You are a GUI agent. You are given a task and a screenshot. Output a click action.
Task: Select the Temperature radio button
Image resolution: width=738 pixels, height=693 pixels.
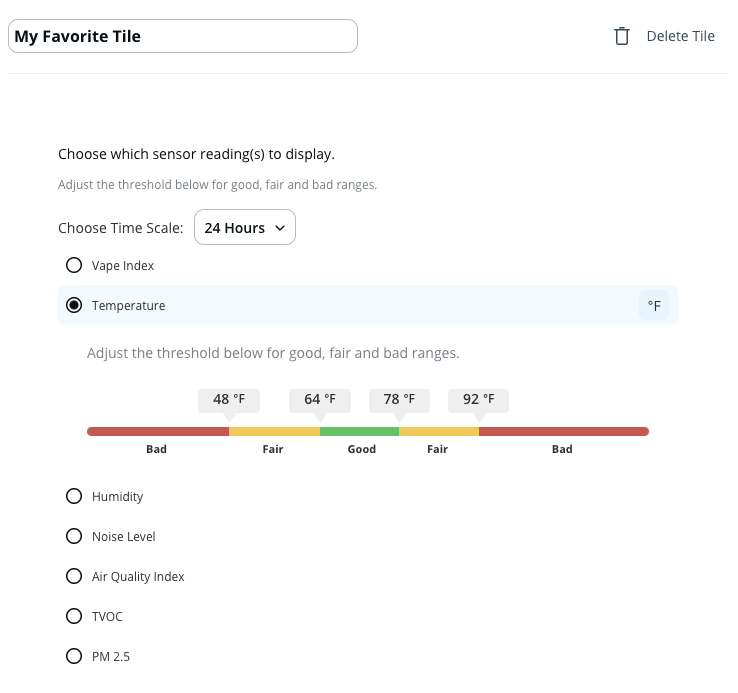(x=74, y=306)
